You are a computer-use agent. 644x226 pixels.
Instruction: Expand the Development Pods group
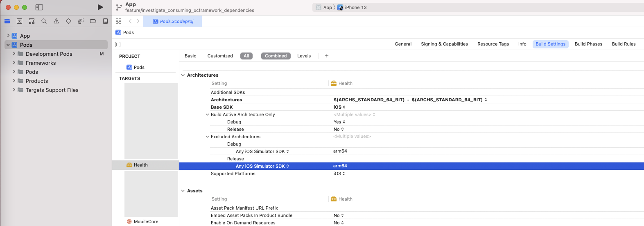(x=14, y=54)
